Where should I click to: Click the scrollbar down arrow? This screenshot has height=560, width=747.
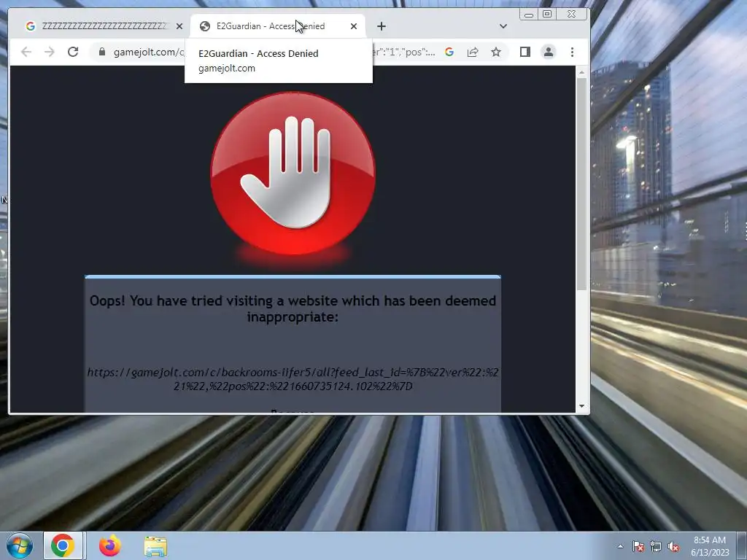[x=581, y=406]
